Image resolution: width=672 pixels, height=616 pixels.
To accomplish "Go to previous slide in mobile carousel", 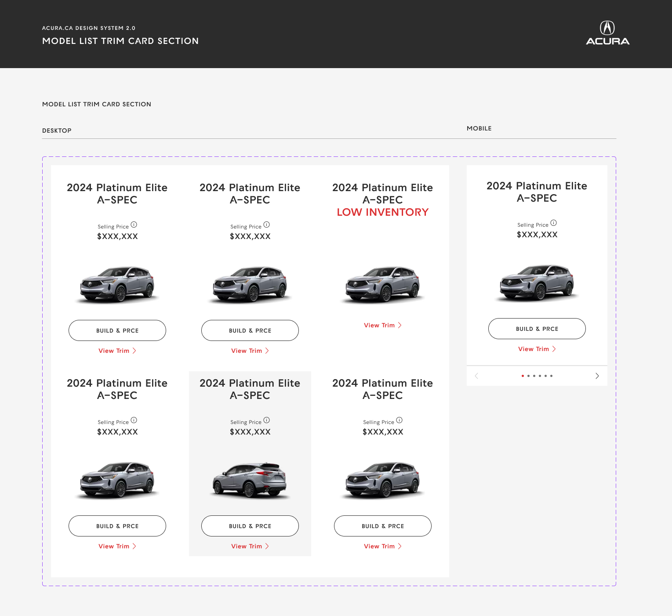I will (x=477, y=376).
